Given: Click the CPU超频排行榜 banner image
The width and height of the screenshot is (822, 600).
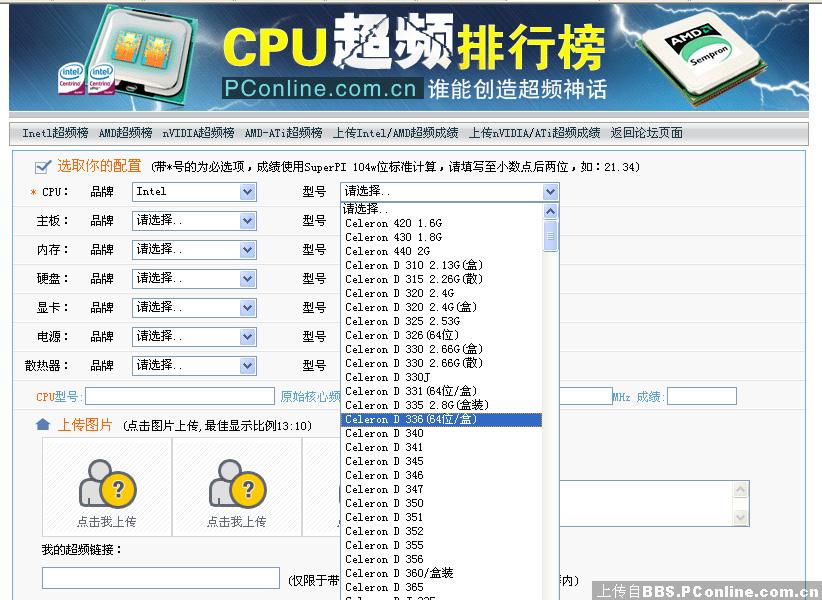Looking at the screenshot, I should pos(409,57).
